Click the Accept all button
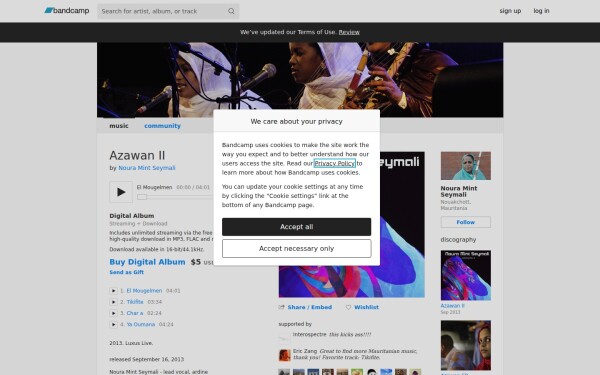The image size is (600, 375). click(x=297, y=227)
